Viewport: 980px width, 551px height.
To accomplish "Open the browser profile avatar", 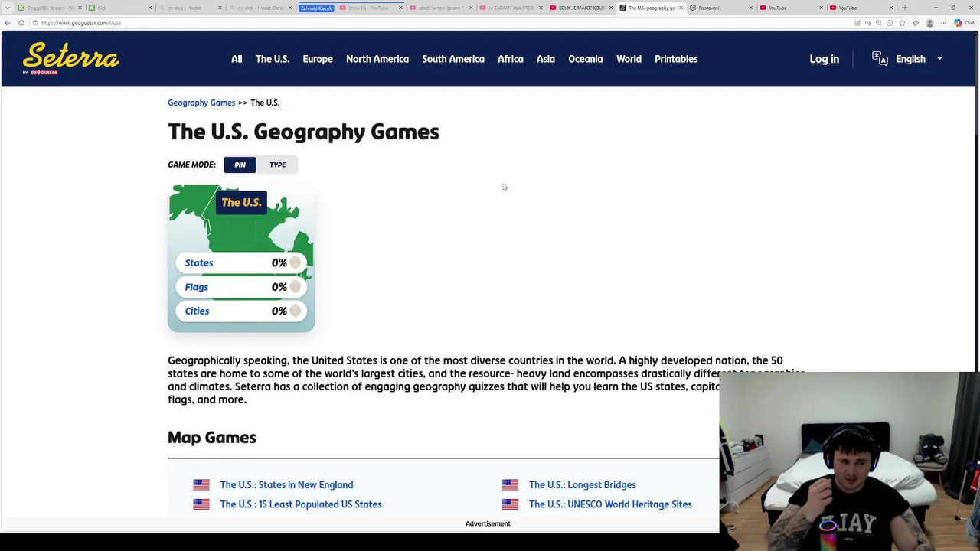I will (x=929, y=23).
